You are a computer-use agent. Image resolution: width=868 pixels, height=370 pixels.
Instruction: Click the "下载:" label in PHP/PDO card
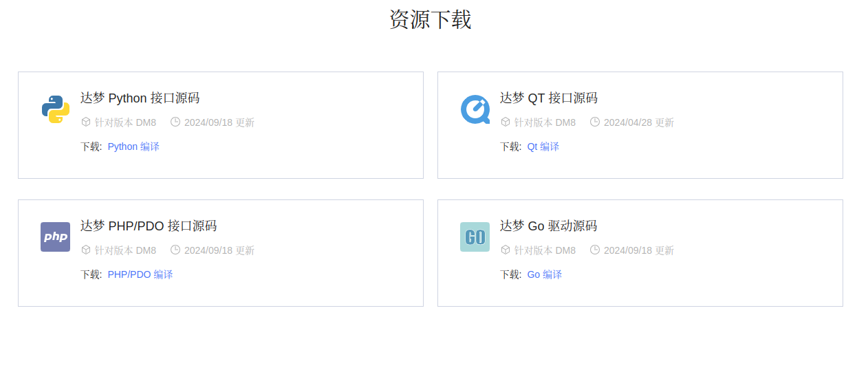click(x=91, y=274)
